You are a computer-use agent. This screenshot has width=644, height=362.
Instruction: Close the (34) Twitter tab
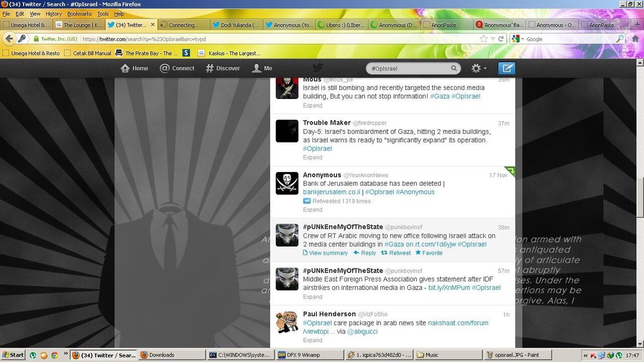152,25
